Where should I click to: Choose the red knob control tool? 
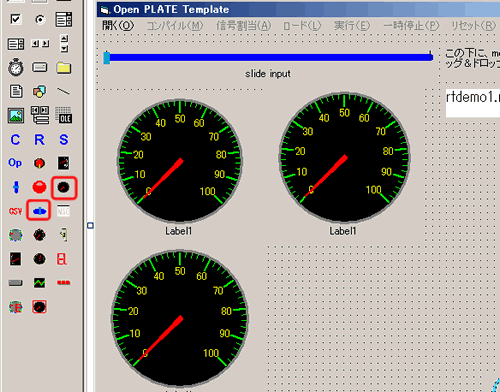pyautogui.click(x=39, y=163)
